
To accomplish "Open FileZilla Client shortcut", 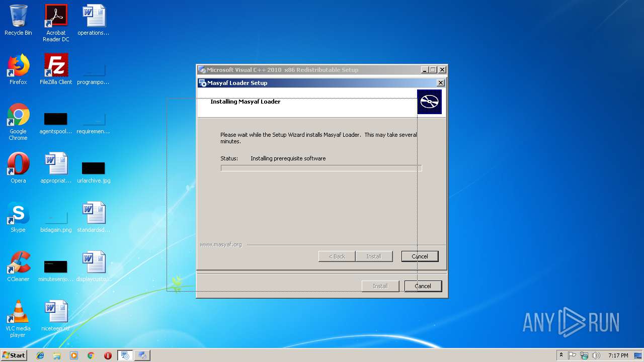I will tap(56, 69).
